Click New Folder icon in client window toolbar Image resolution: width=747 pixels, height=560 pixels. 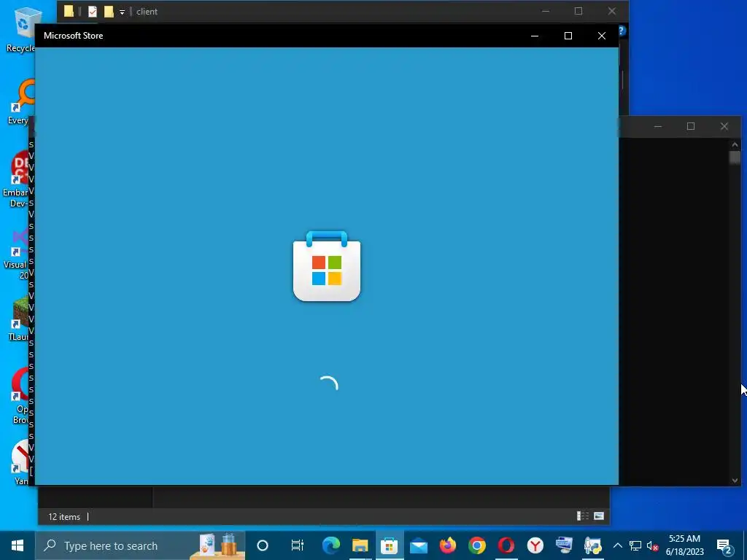tap(109, 12)
